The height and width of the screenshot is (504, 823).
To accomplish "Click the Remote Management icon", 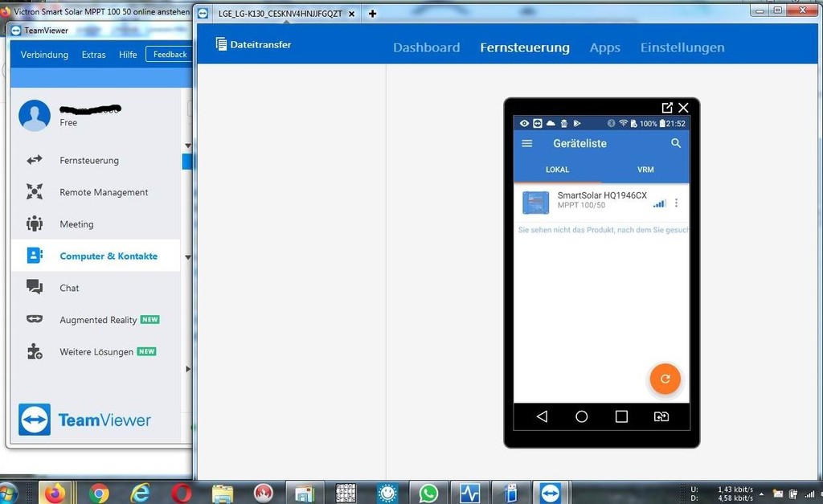I will click(x=35, y=191).
